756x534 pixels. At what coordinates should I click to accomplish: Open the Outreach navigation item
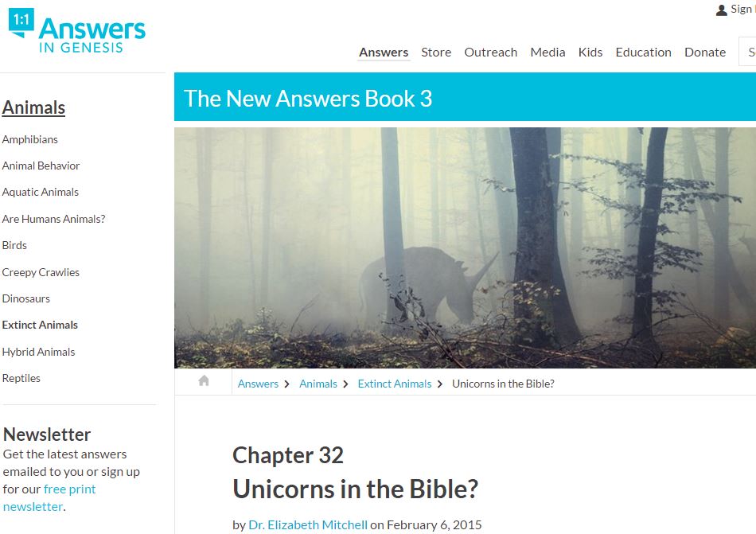pyautogui.click(x=490, y=52)
